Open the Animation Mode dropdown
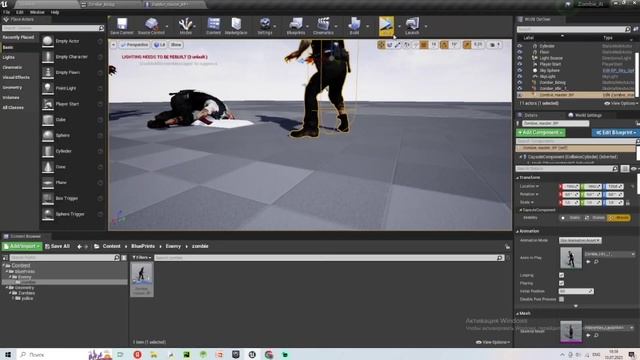 pos(580,240)
